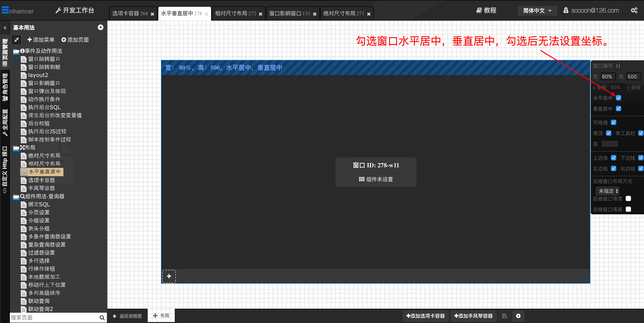
Task: Click the search magnifier icon
Action: click(102, 317)
